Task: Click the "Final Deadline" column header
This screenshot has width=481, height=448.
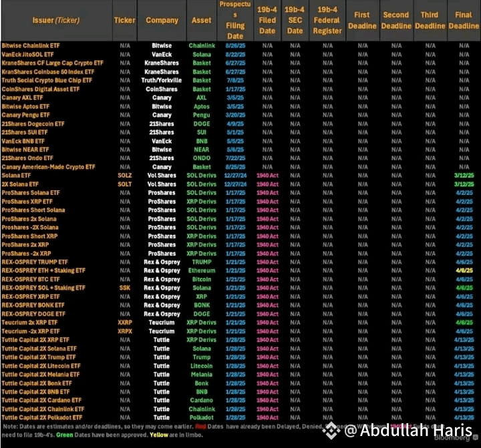Action: click(x=464, y=20)
